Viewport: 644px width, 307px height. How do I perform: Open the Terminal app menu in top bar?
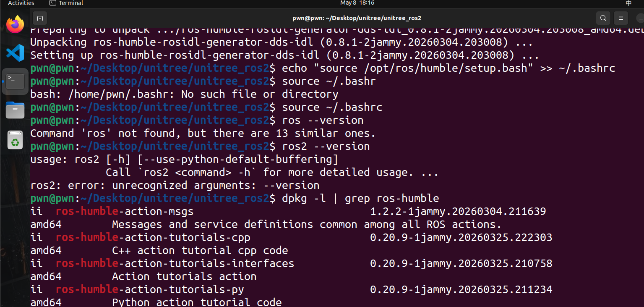click(66, 3)
